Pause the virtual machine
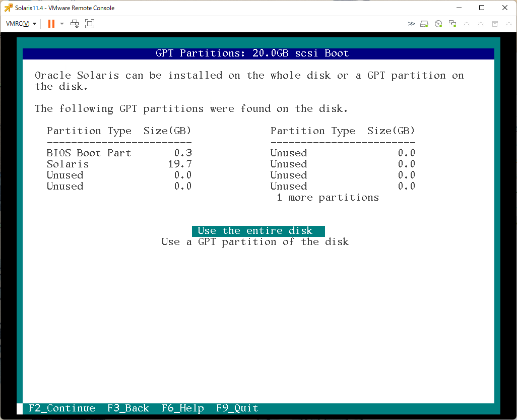Screen dimensions: 517x420 [x=51, y=24]
